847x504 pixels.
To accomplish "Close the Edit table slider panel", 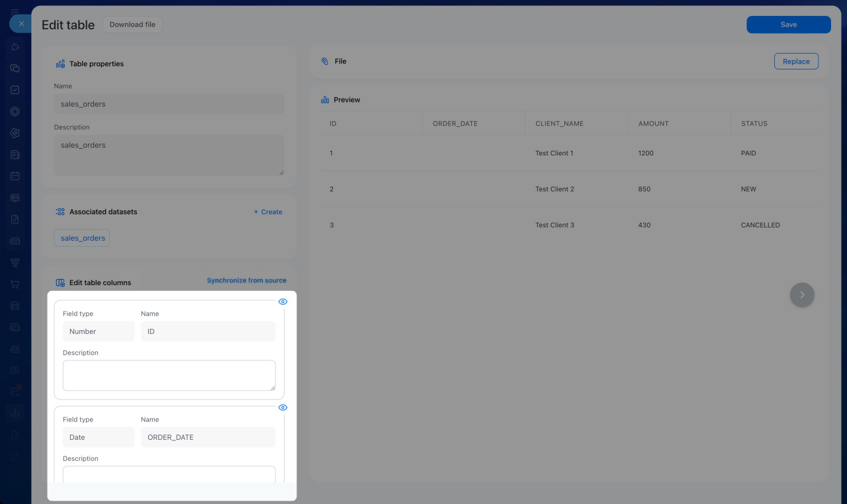I will [x=21, y=24].
